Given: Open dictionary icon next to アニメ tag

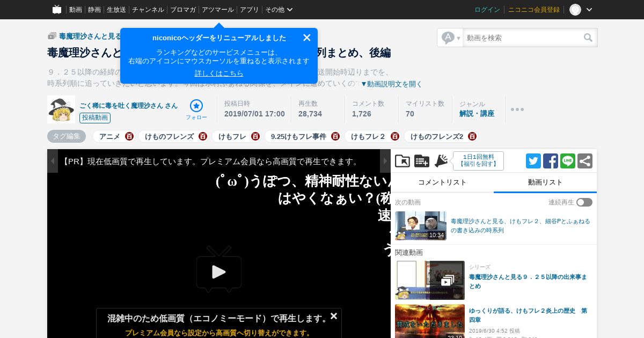Looking at the screenshot, I should pos(129,136).
